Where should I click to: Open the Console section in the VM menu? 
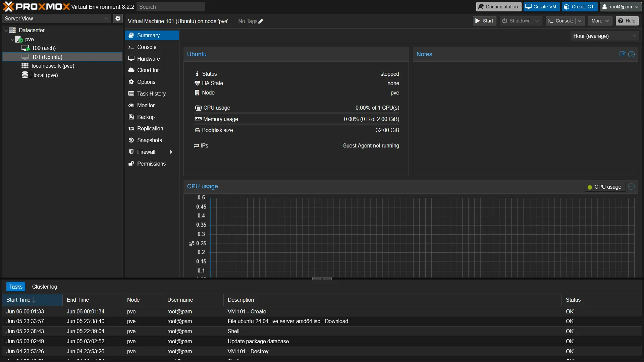(x=152, y=47)
